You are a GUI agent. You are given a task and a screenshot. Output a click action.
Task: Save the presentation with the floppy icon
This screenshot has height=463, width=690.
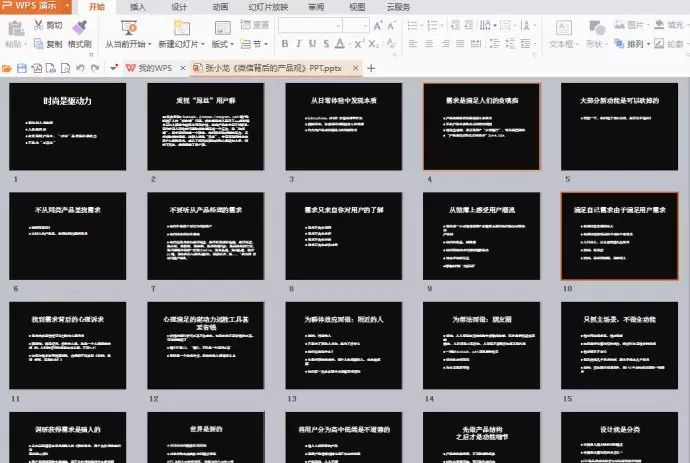click(x=22, y=68)
